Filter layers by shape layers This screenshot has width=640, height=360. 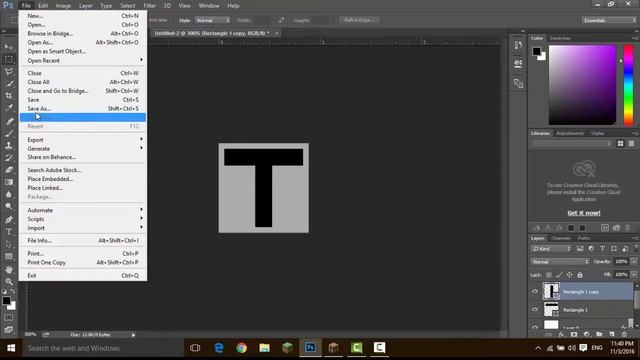pyautogui.click(x=613, y=249)
